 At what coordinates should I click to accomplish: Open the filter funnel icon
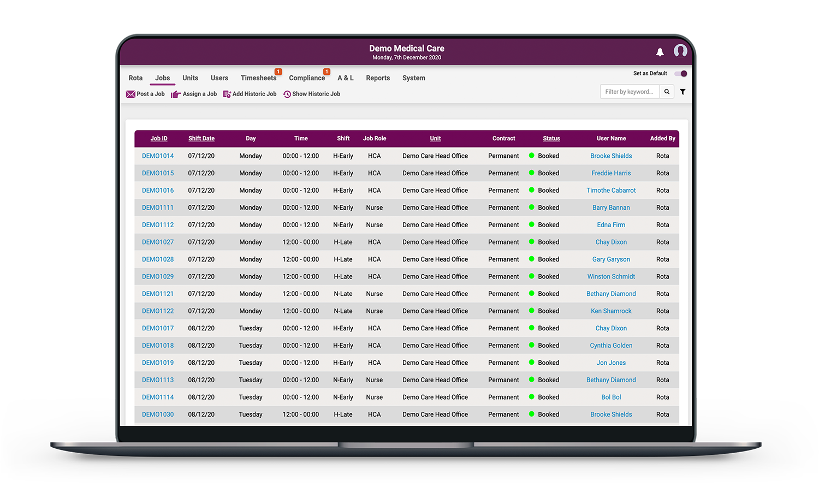pos(682,92)
